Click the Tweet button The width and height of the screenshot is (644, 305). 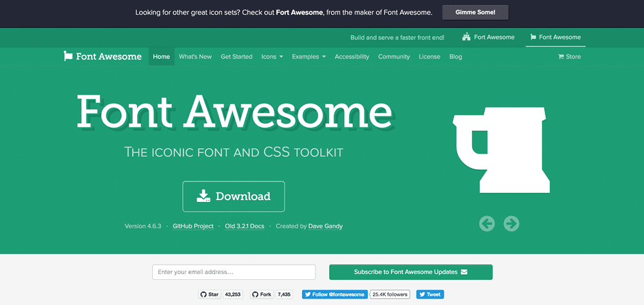[430, 294]
